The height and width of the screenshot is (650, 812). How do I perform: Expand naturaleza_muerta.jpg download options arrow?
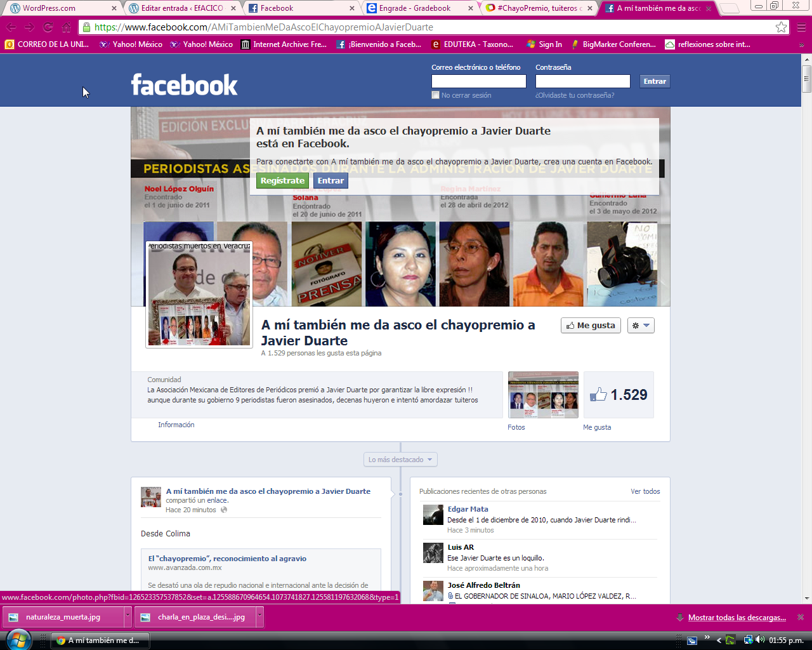(128, 616)
